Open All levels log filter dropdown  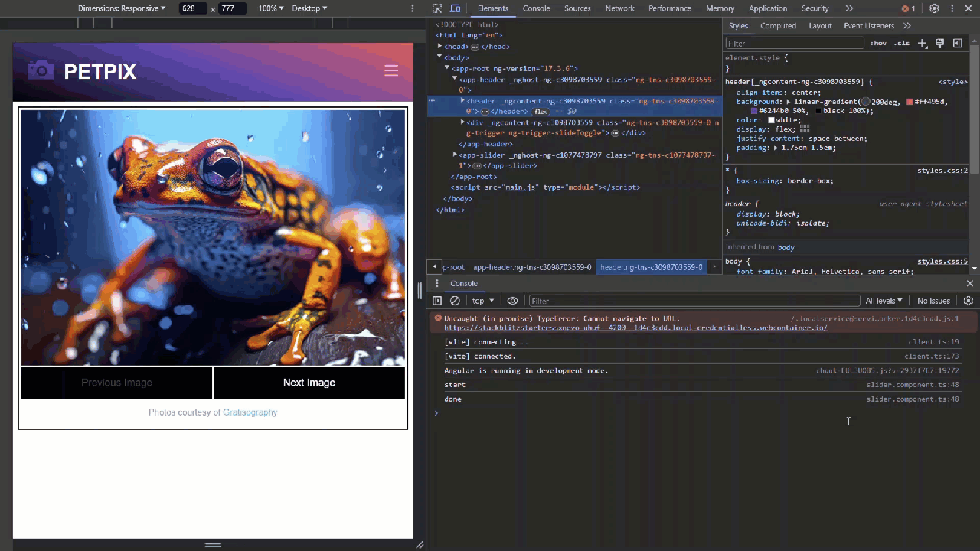click(884, 301)
